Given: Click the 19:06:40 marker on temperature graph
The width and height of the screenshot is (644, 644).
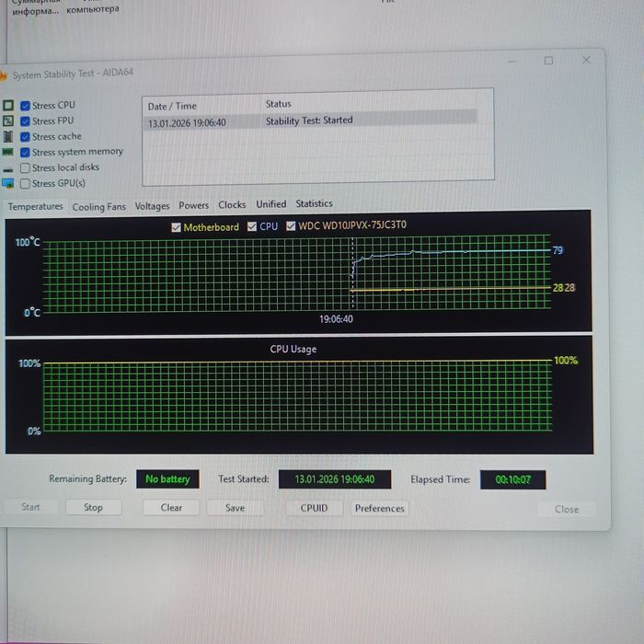Looking at the screenshot, I should coord(336,319).
